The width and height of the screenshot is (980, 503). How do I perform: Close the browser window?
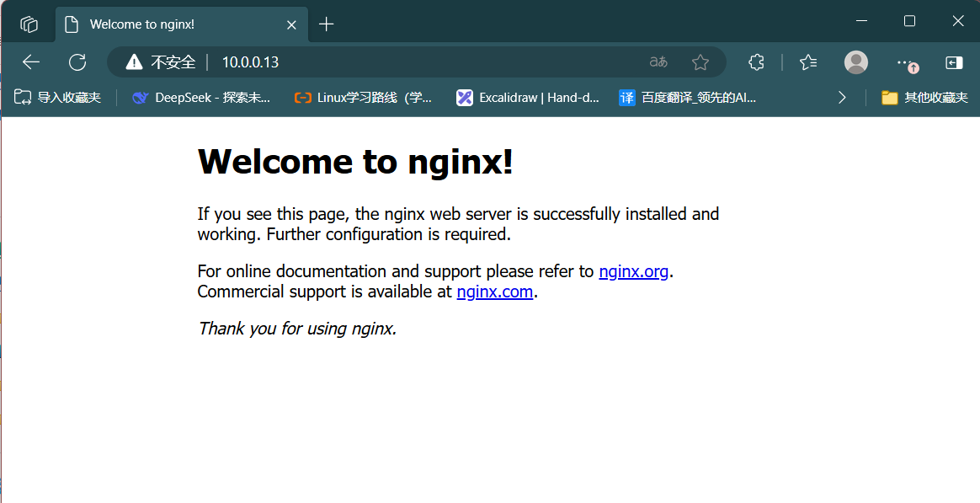(957, 21)
